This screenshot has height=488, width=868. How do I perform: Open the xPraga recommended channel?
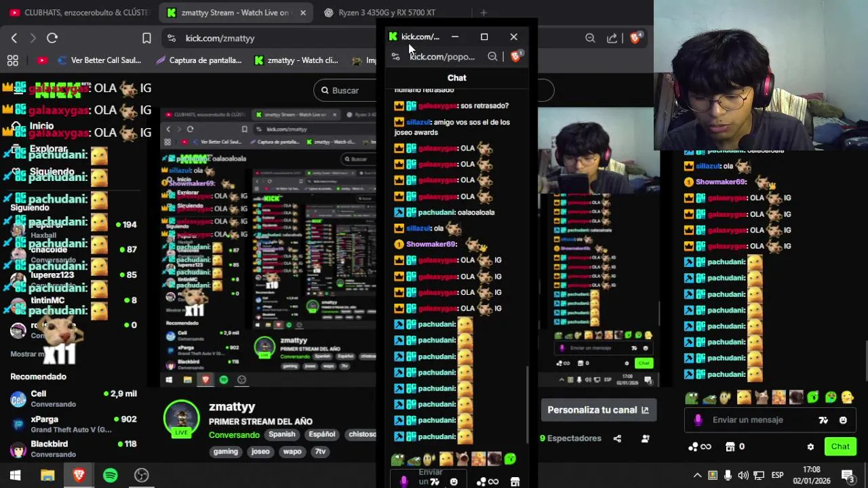(x=73, y=424)
